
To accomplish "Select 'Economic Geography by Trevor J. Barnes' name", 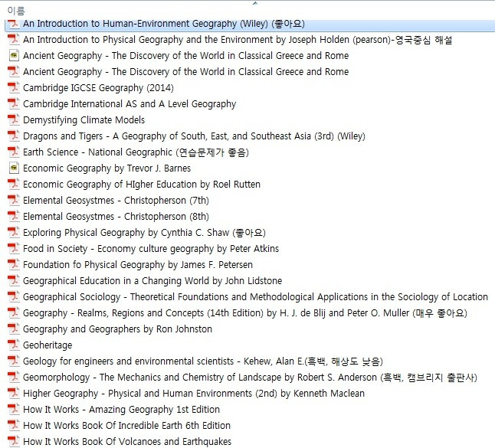I will click(107, 168).
